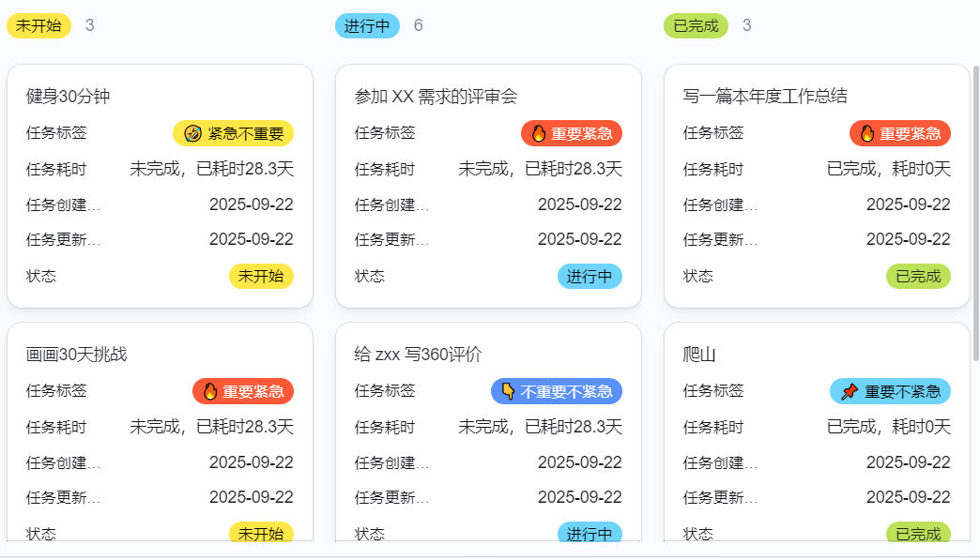This screenshot has width=980, height=560.
Task: Open the 爬山 task title
Action: coord(699,355)
